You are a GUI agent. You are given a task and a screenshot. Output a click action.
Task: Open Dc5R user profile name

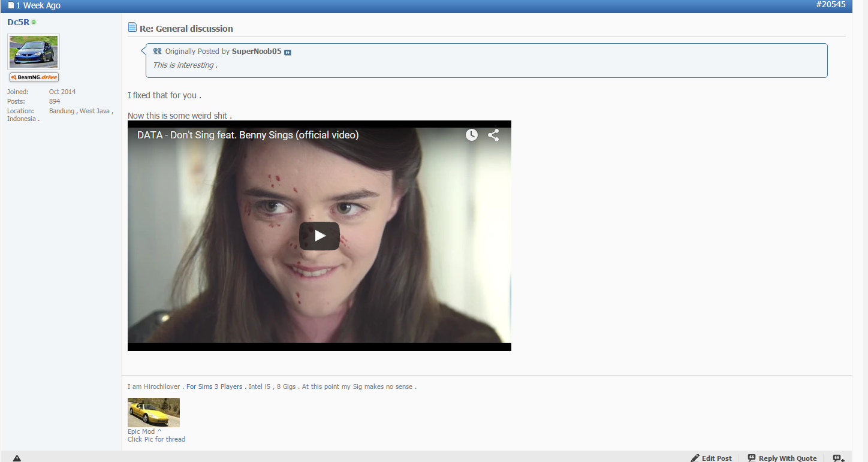18,22
